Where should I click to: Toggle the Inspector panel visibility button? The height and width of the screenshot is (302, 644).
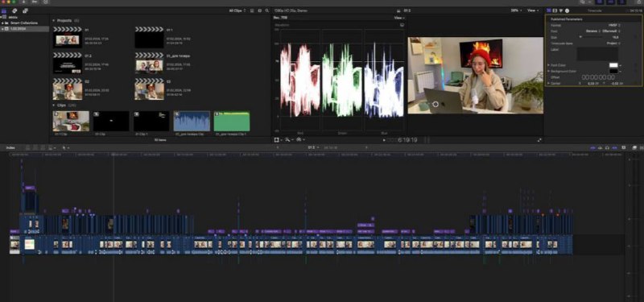[621, 2]
